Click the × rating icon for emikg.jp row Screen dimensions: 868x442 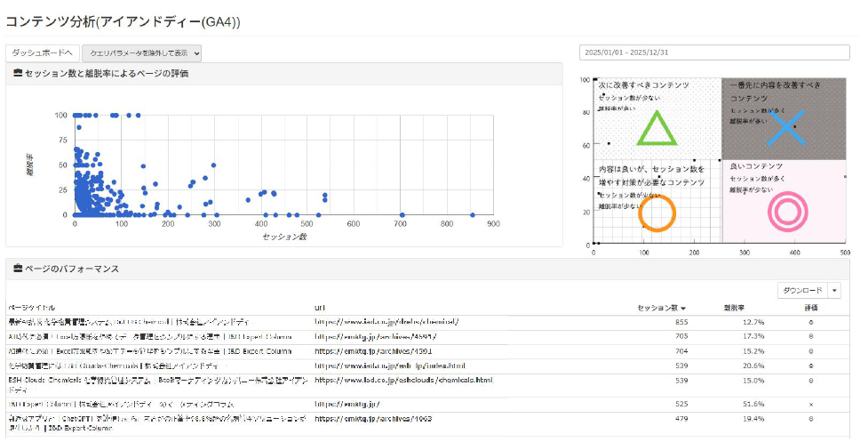(x=809, y=403)
